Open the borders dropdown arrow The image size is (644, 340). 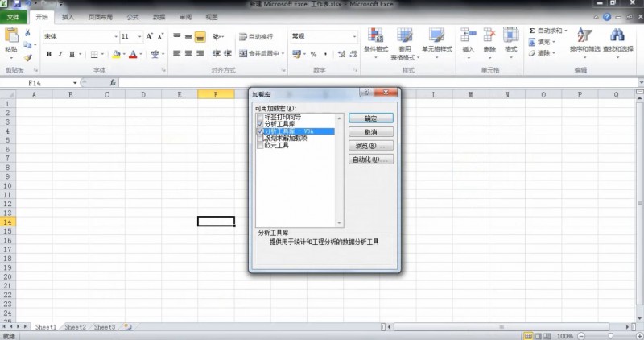pyautogui.click(x=102, y=54)
